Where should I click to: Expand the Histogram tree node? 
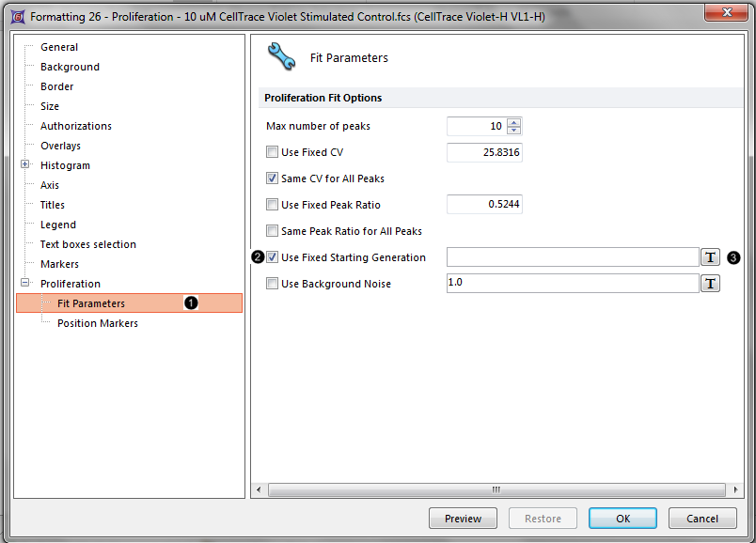coord(25,165)
